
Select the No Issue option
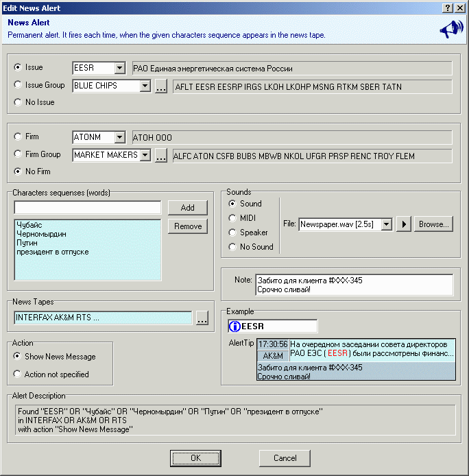click(x=18, y=102)
